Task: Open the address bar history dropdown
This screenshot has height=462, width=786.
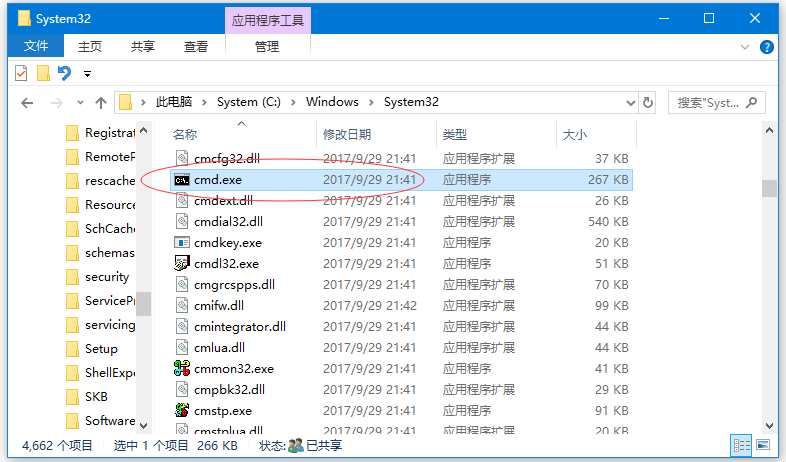Action: [x=631, y=103]
